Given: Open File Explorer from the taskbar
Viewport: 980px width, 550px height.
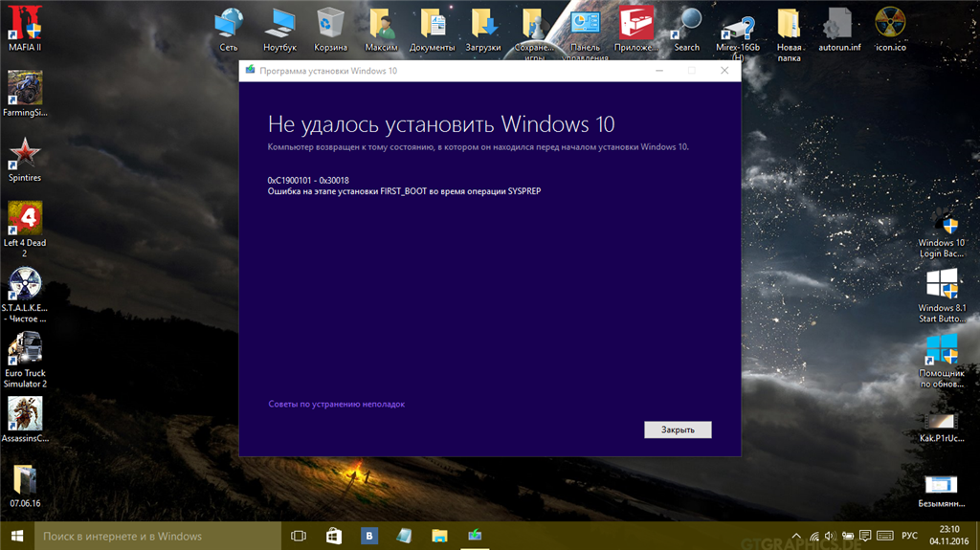Looking at the screenshot, I should point(439,536).
